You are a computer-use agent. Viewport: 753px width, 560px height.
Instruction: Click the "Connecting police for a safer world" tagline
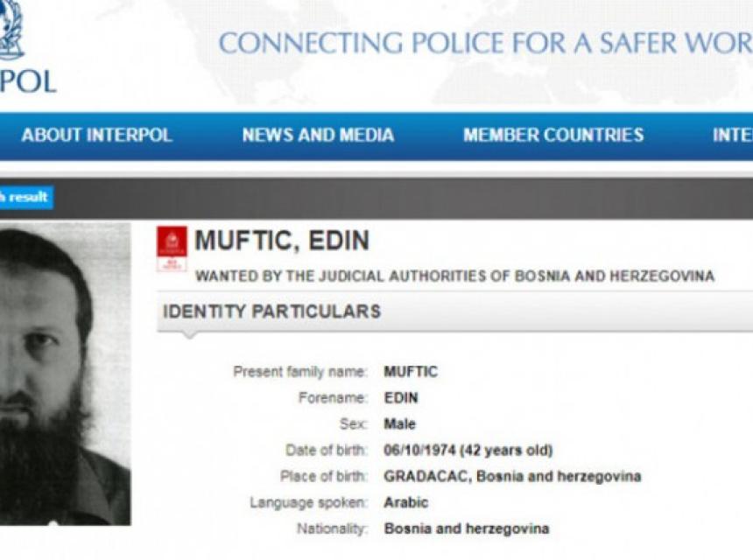(485, 43)
